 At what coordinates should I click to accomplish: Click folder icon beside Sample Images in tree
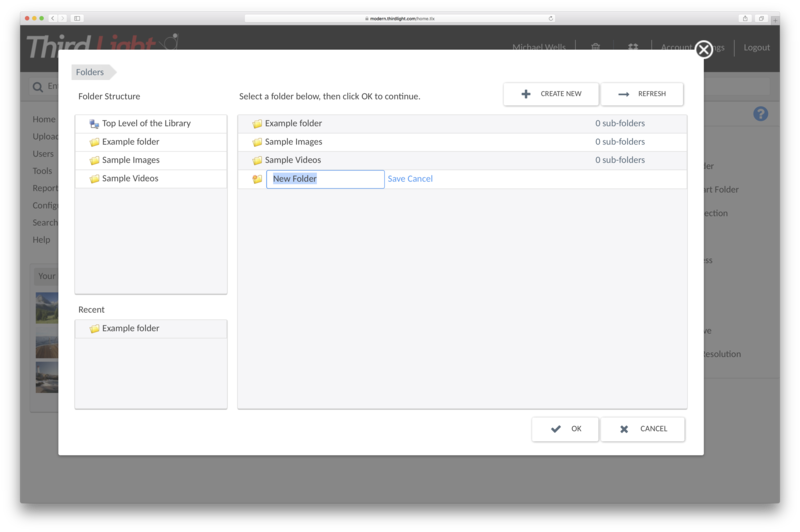tap(94, 161)
